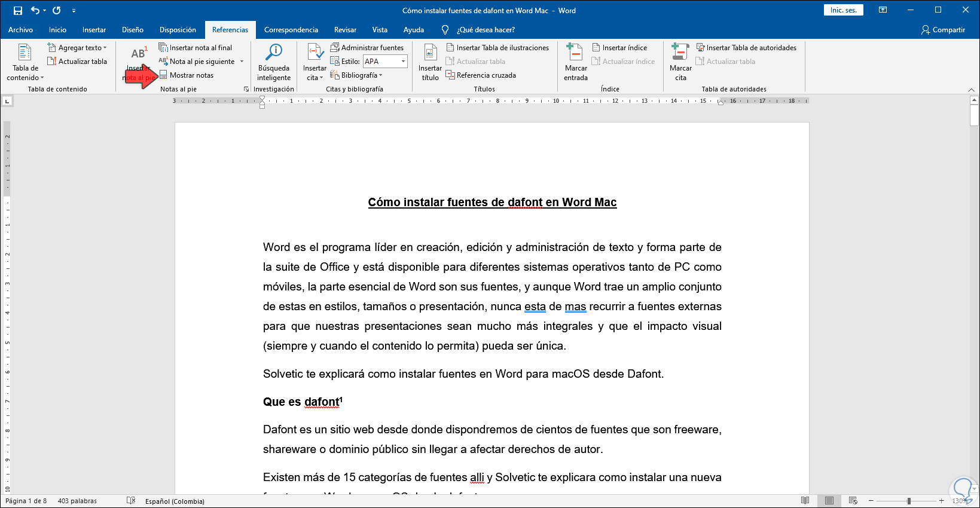Click the 'Que es dafont' heading
Image resolution: width=980 pixels, height=508 pixels.
[303, 402]
